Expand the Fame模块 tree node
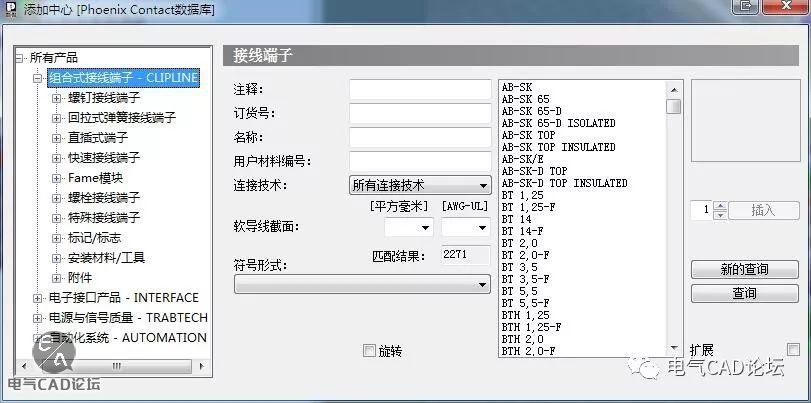The height and width of the screenshot is (403, 811). click(56, 178)
